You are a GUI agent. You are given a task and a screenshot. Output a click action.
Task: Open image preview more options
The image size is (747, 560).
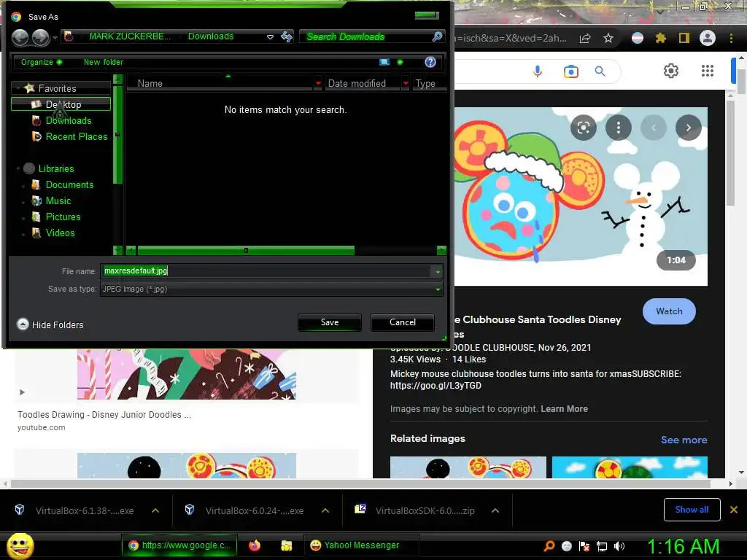(619, 128)
